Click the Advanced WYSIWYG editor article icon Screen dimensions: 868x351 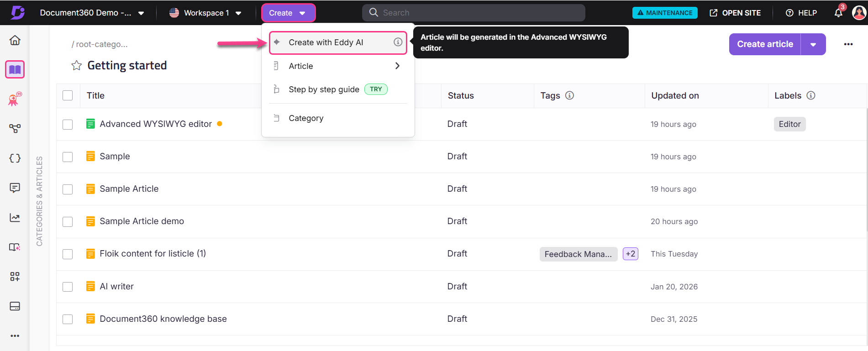coord(91,124)
